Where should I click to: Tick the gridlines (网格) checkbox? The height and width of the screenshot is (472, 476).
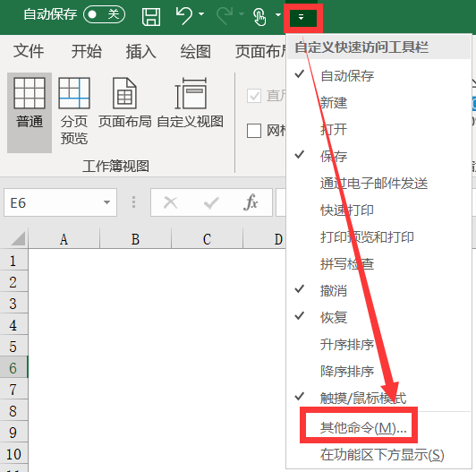click(x=254, y=131)
